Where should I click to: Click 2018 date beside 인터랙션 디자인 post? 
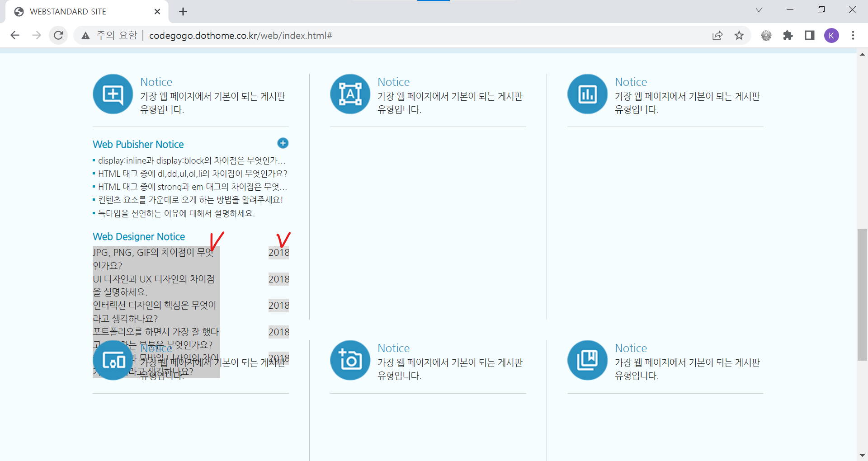point(278,306)
